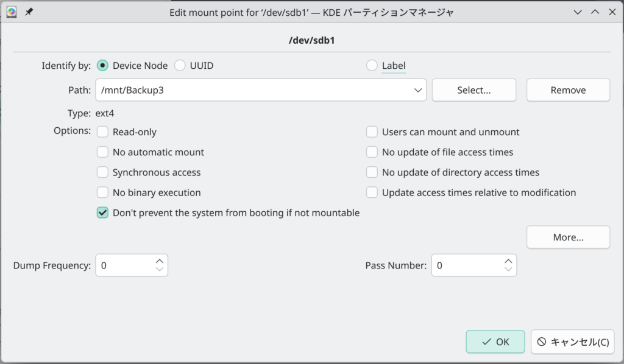Click the Select... path button

tap(473, 90)
